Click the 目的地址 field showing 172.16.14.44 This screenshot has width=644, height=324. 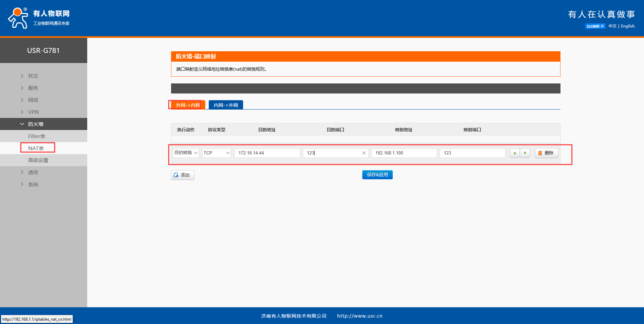[x=267, y=153]
